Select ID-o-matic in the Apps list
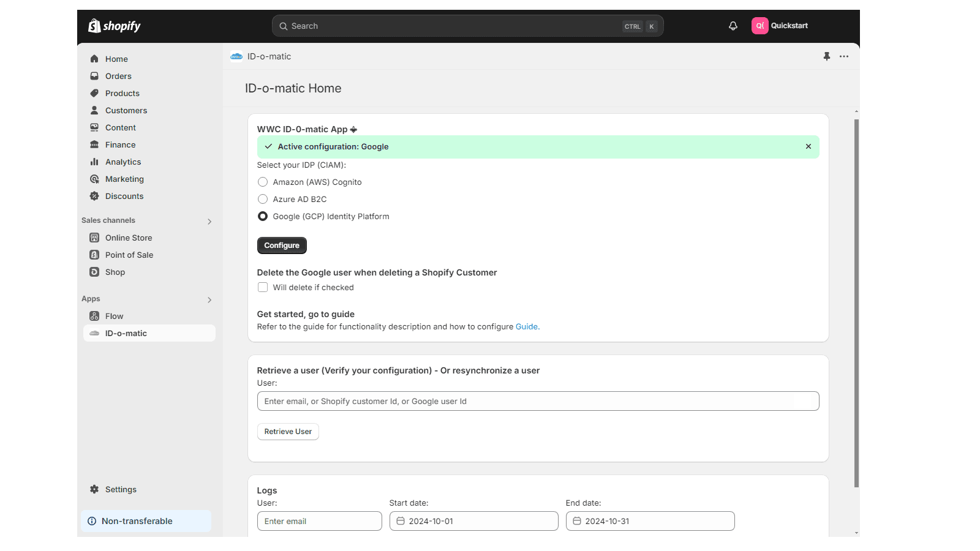The width and height of the screenshot is (980, 551). click(x=127, y=333)
